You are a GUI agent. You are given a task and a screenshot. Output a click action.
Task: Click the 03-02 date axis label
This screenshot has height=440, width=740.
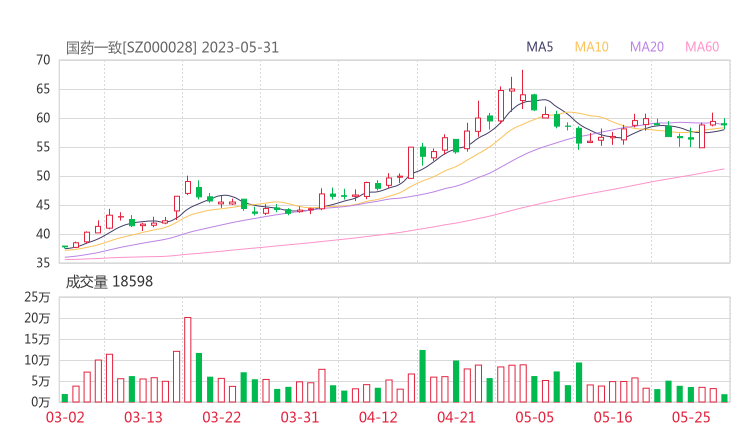coord(65,417)
